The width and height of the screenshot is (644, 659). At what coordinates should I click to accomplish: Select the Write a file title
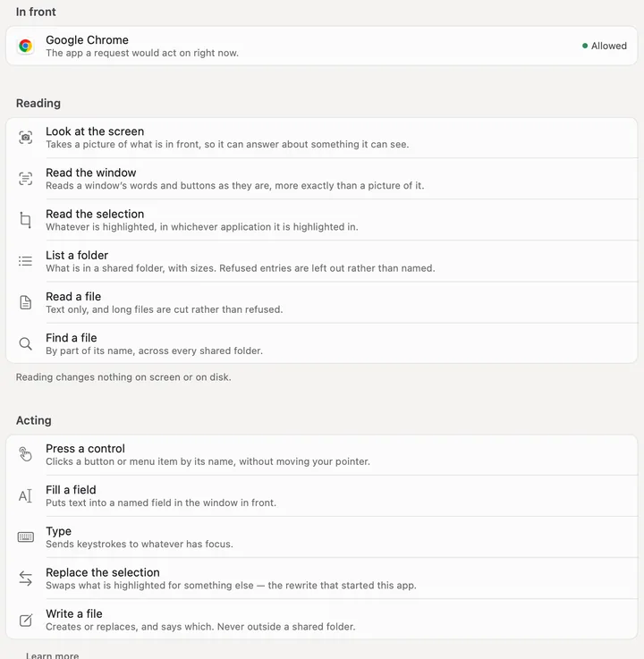[x=74, y=613]
